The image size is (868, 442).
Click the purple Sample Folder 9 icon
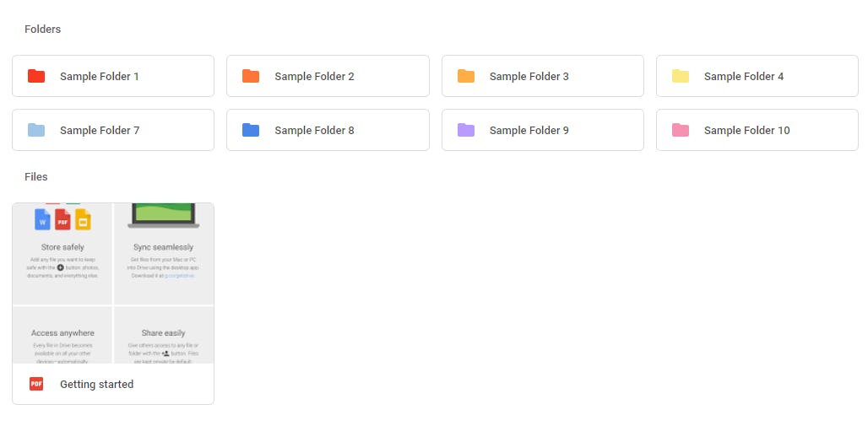click(x=466, y=130)
